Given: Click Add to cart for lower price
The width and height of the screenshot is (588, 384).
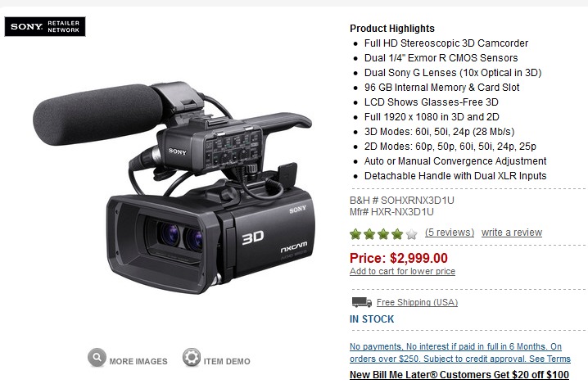Looking at the screenshot, I should [402, 271].
